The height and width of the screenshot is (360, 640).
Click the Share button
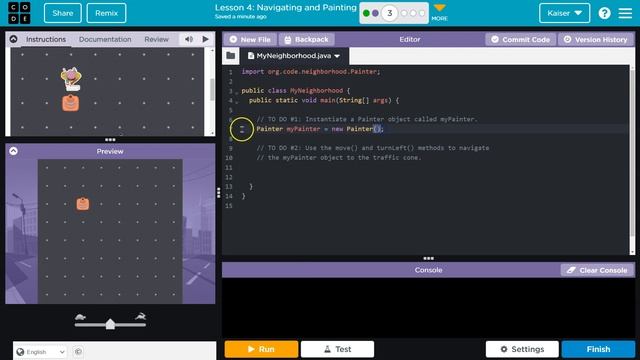[x=62, y=13]
